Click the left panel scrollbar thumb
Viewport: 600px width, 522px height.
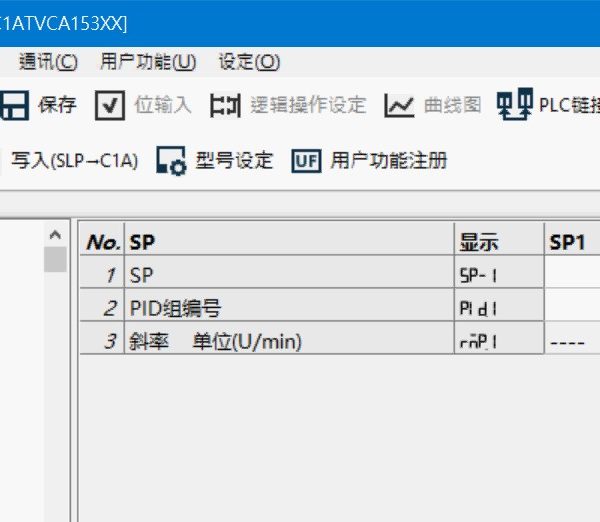[55, 260]
